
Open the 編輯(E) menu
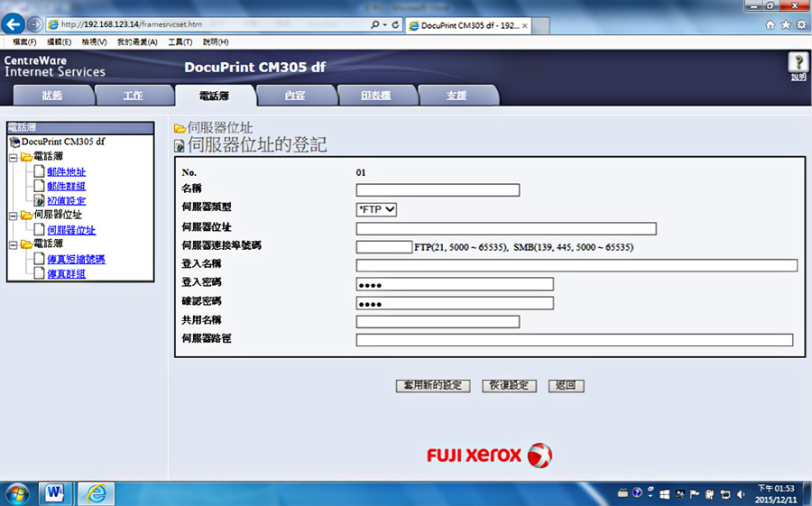59,42
